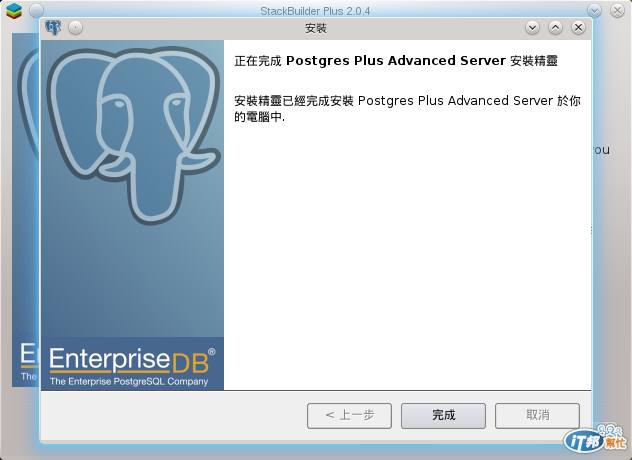Click the round pin button beside the elephant icon
The image size is (632, 460).
click(75, 27)
